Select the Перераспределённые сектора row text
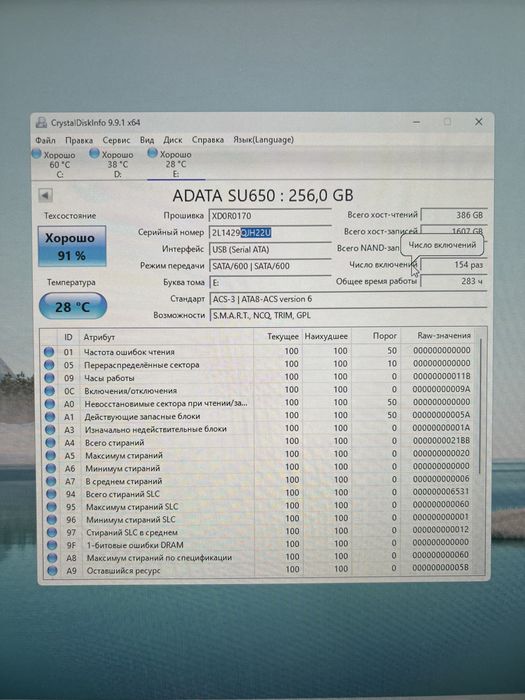 pyautogui.click(x=142, y=365)
